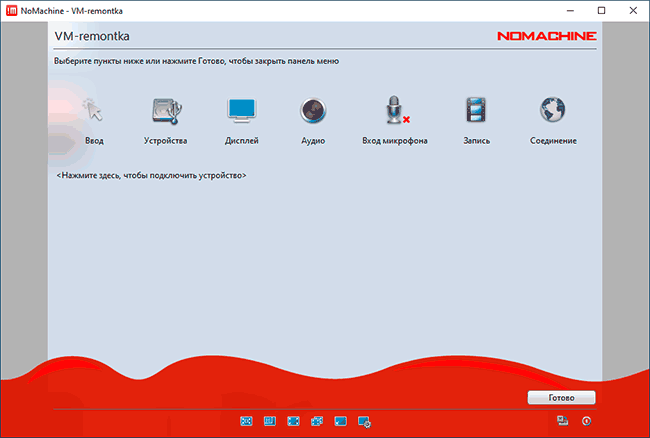Click the two-computers icon beside the power icon
Image resolution: width=650 pixels, height=438 pixels.
[563, 421]
